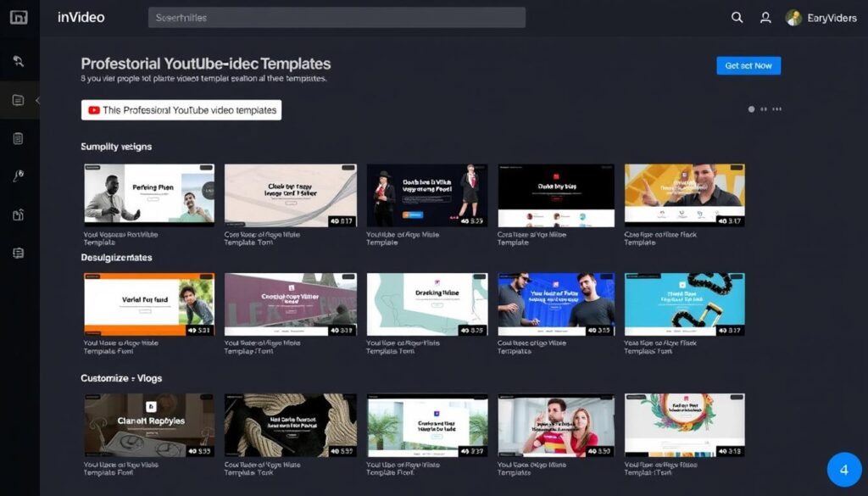This screenshot has height=496, width=868.
Task: Select the first sidebar icon below the logo
Action: point(19,61)
